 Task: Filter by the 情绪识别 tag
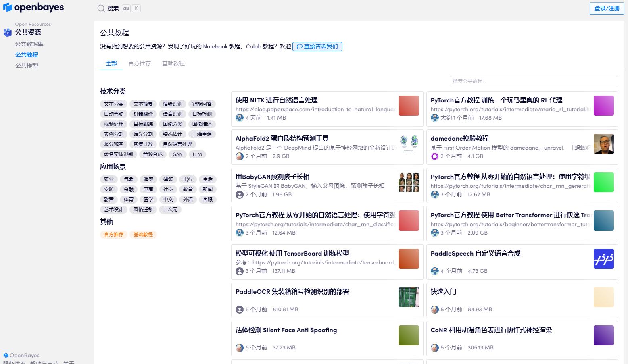pos(173,104)
